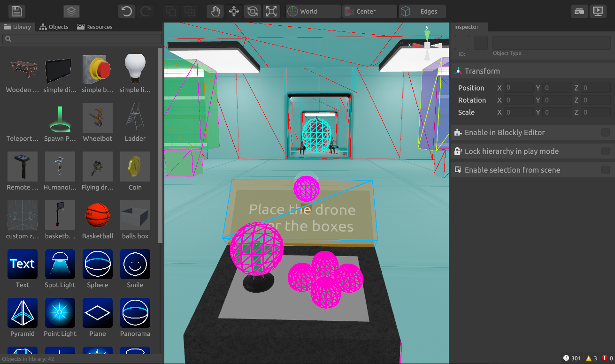This screenshot has width=615, height=364.
Task: Click the layers stack icon in the toolbar
Action: click(71, 11)
